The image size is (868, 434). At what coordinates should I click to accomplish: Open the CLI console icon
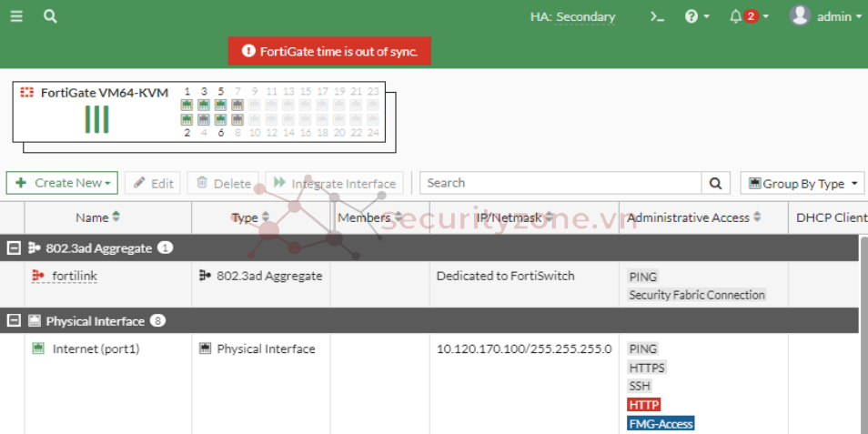pos(657,16)
